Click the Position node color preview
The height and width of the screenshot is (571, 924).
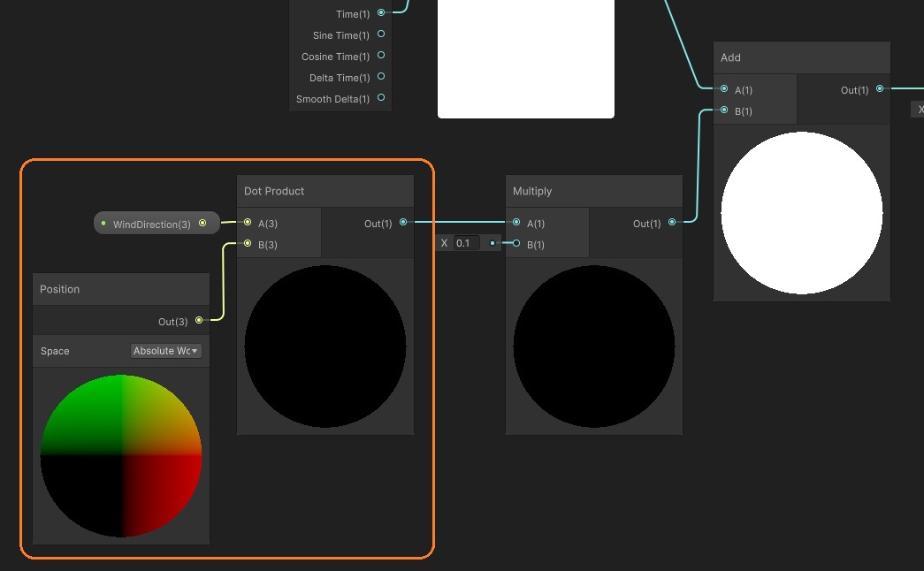(x=121, y=455)
